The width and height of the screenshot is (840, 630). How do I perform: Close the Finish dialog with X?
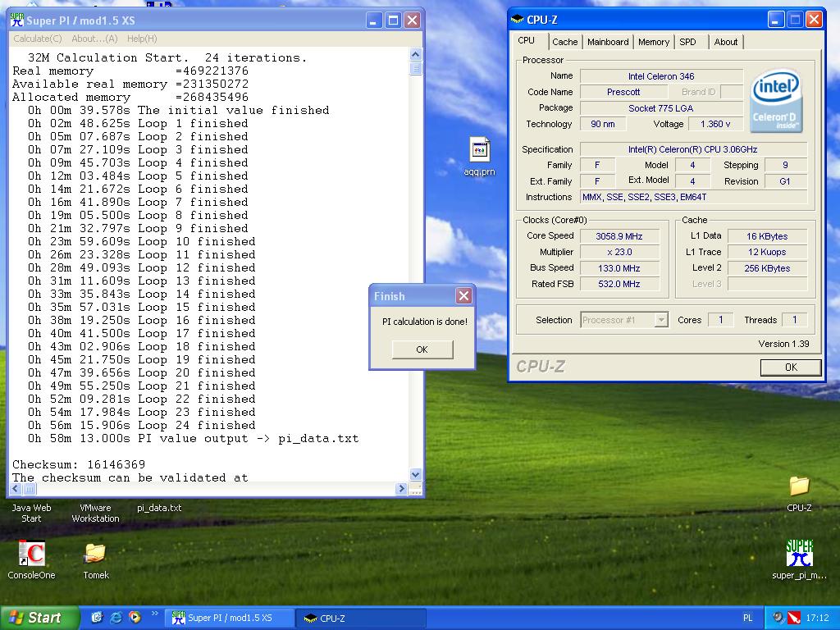coord(464,295)
